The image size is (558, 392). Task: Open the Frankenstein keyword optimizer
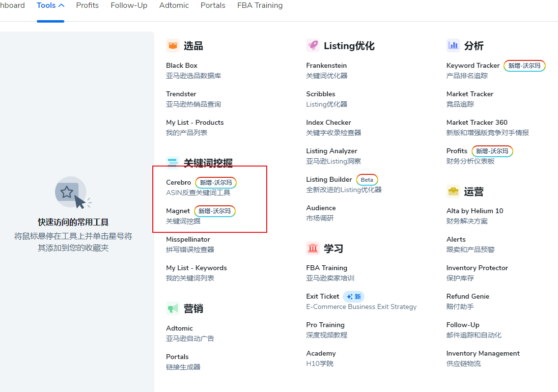pos(326,65)
